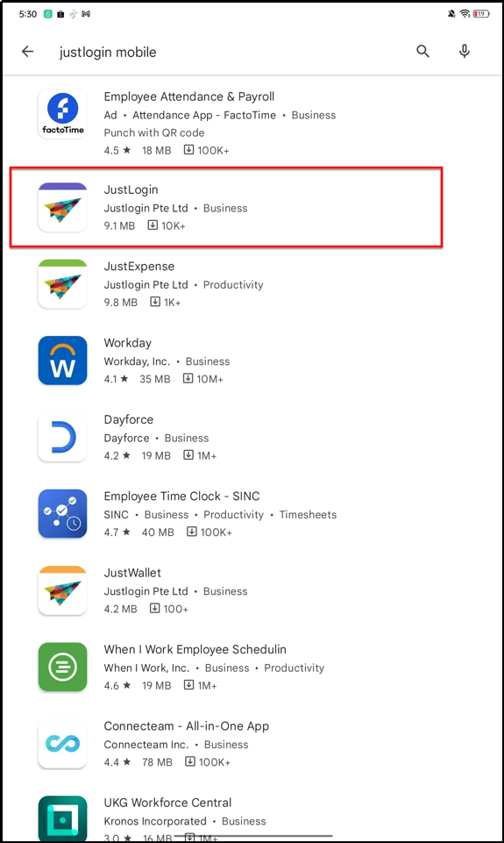Open the SINC Employee Time Clock icon
This screenshot has height=843, width=504.
63,513
